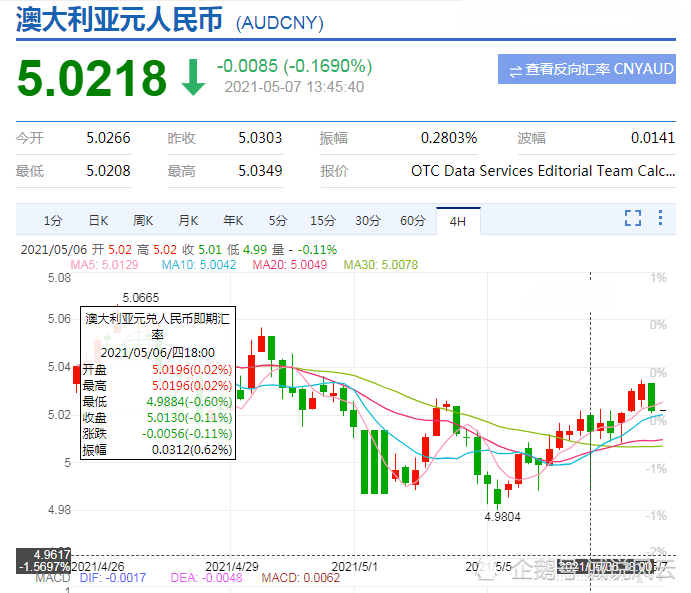Open the three-dot chart options menu
The width and height of the screenshot is (691, 593).
(x=660, y=218)
